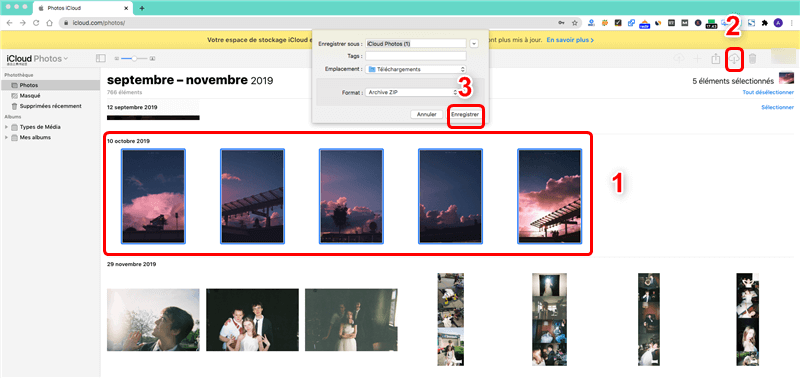The height and width of the screenshot is (378, 800).
Task: Open photo of man in profile by tree
Action: pos(153,320)
